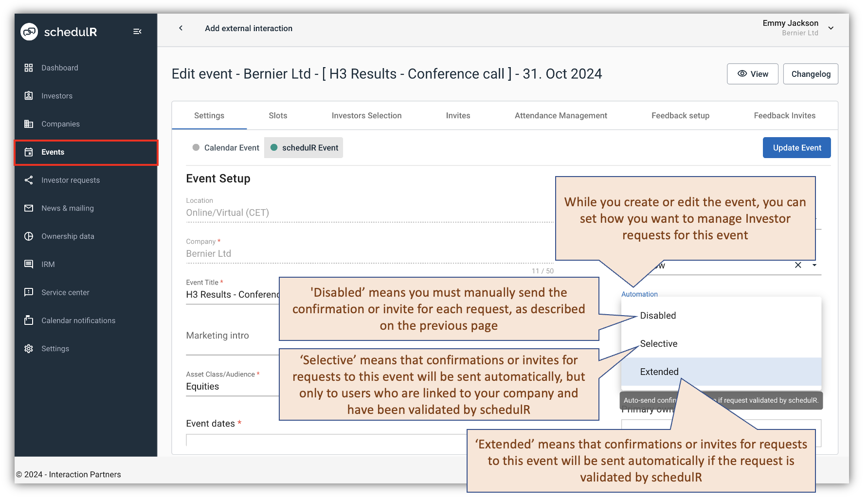The height and width of the screenshot is (499, 868).
Task: Select Extended in the Automation dropdown
Action: pyautogui.click(x=659, y=372)
